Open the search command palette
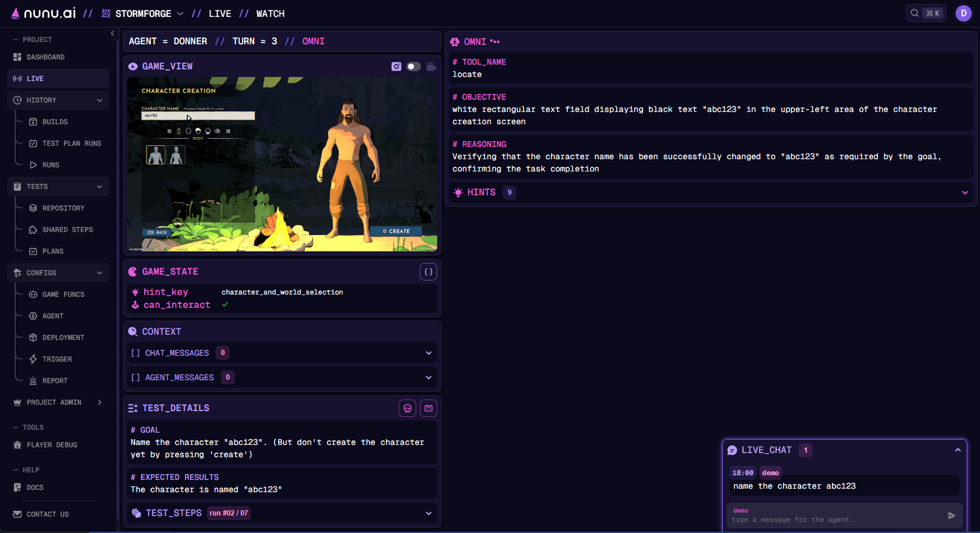The width and height of the screenshot is (980, 533). (x=926, y=13)
